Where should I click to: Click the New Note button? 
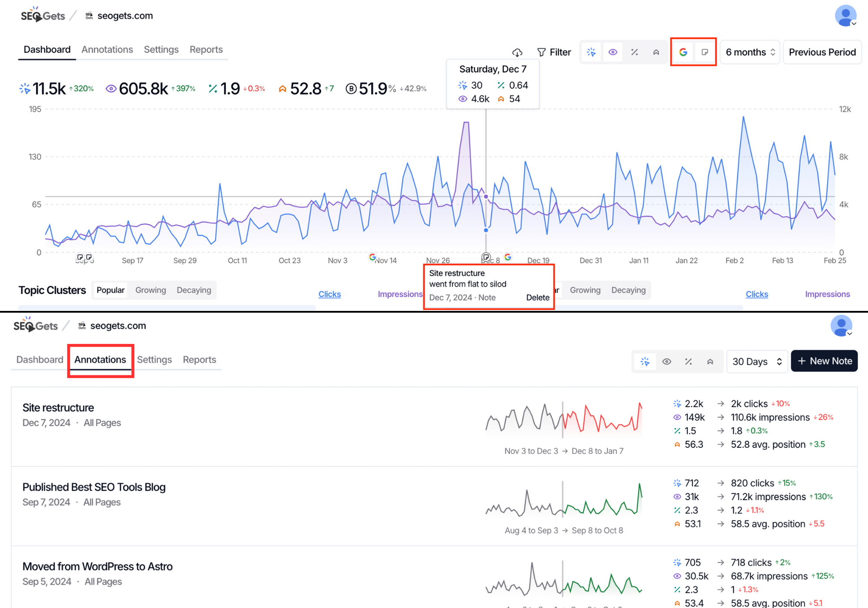824,361
